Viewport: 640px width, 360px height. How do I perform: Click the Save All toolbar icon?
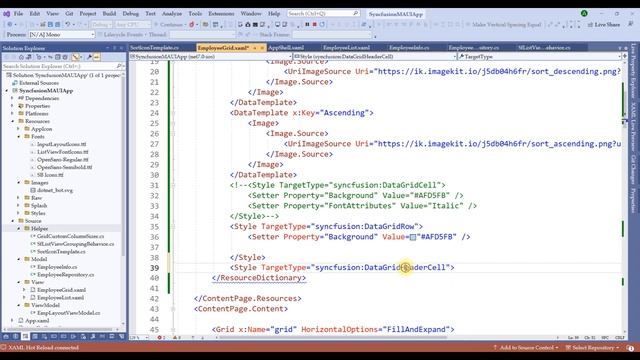(x=58, y=24)
